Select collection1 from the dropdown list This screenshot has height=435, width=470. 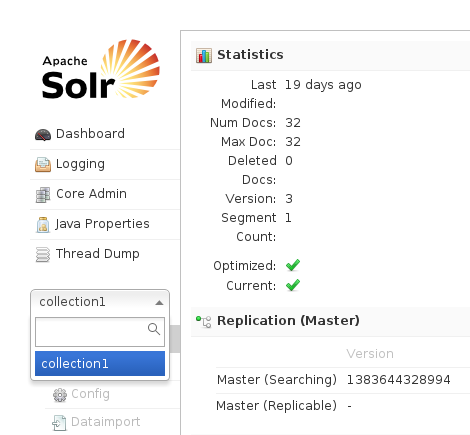(x=100, y=363)
